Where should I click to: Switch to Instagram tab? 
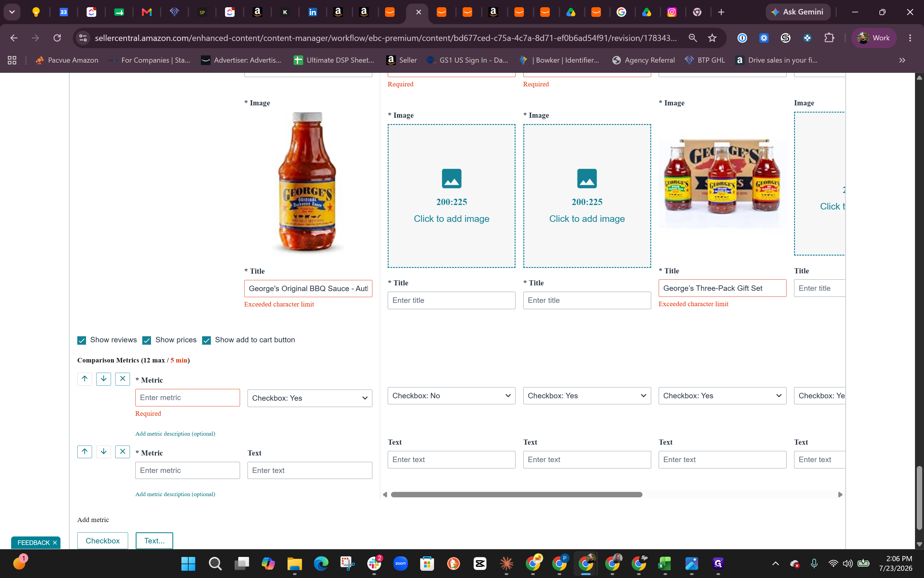click(672, 12)
